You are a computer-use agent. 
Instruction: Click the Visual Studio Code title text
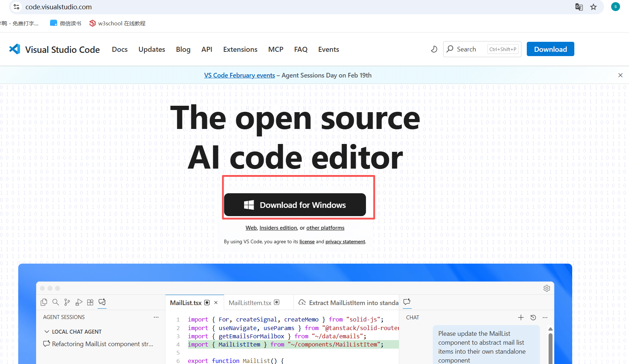[63, 50]
